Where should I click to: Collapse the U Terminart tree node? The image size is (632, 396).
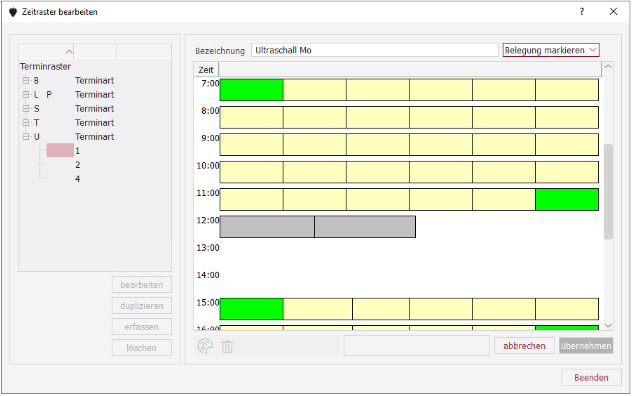(26, 137)
